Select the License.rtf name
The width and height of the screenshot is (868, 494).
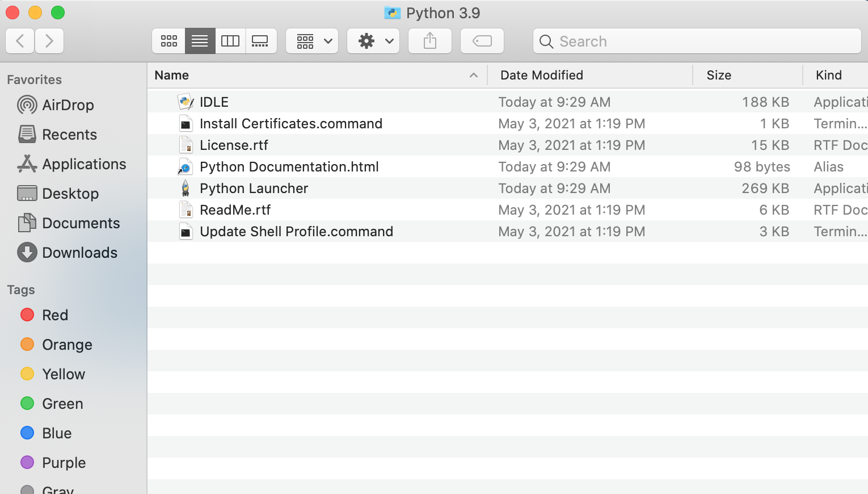coord(234,145)
